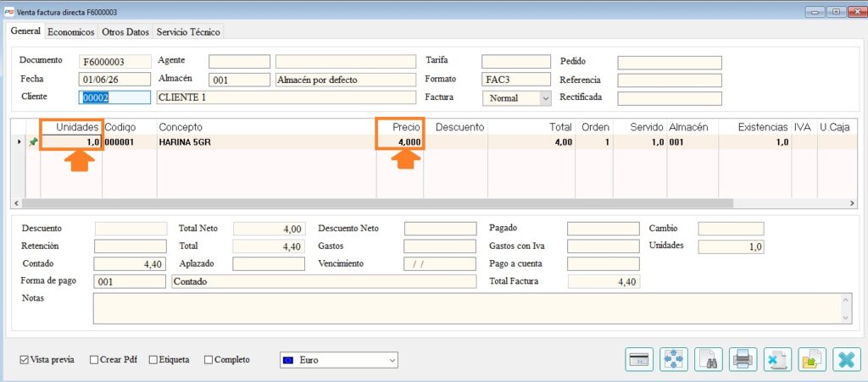This screenshot has width=868, height=382.
Task: Click the large blue X cancel icon
Action: coord(847,359)
